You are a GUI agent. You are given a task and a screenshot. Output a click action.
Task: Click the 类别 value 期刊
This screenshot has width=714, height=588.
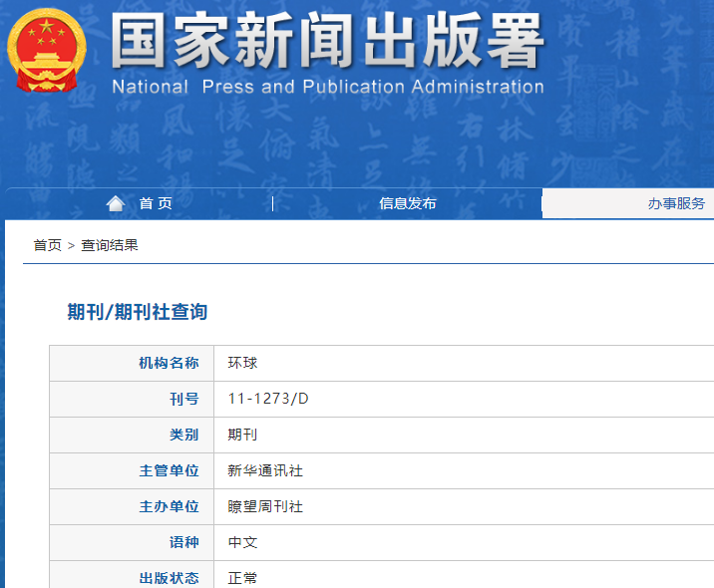click(x=242, y=435)
